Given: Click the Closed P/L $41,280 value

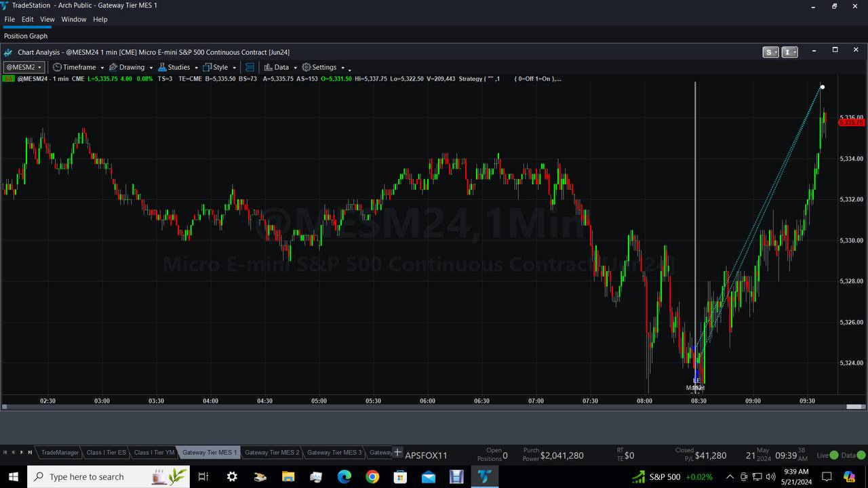Looking at the screenshot, I should coord(711,455).
